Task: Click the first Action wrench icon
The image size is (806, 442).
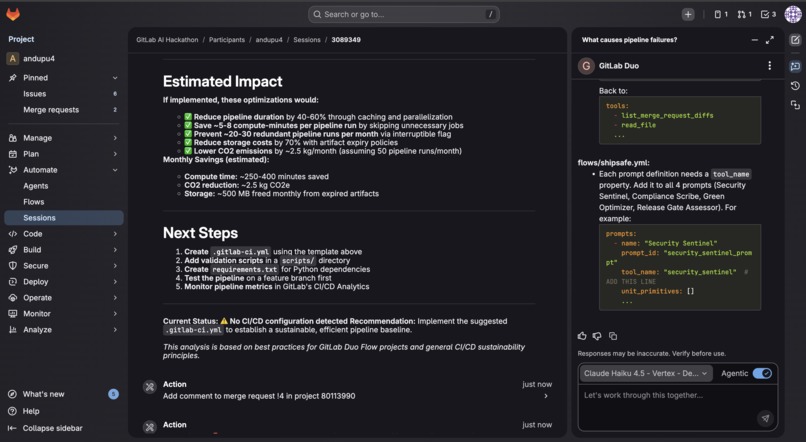Action: point(150,387)
